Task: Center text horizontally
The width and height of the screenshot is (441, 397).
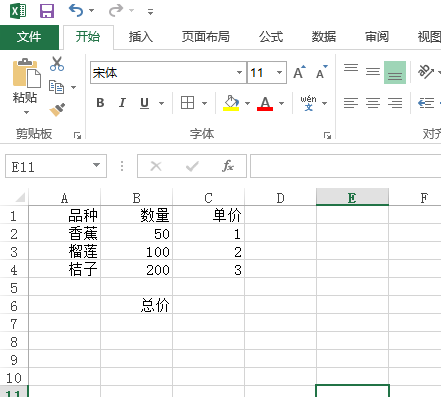Action: click(373, 103)
